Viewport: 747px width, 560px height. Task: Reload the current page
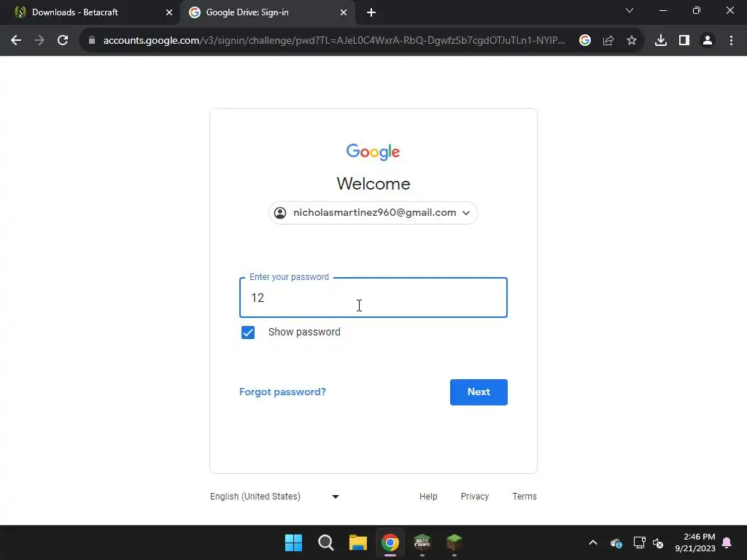click(63, 41)
